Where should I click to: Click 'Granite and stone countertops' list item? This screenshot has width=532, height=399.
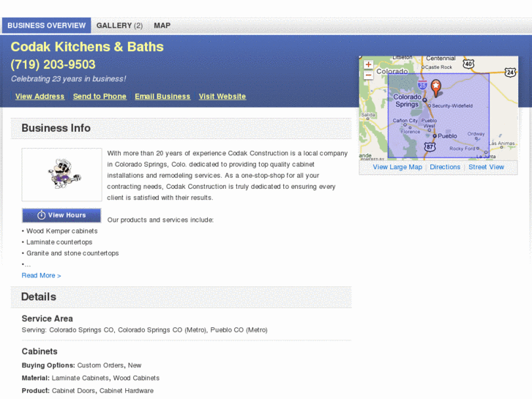pyautogui.click(x=72, y=253)
